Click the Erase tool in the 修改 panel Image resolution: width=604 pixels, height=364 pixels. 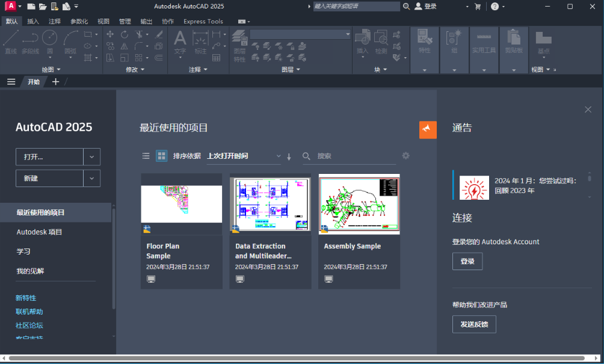159,34
